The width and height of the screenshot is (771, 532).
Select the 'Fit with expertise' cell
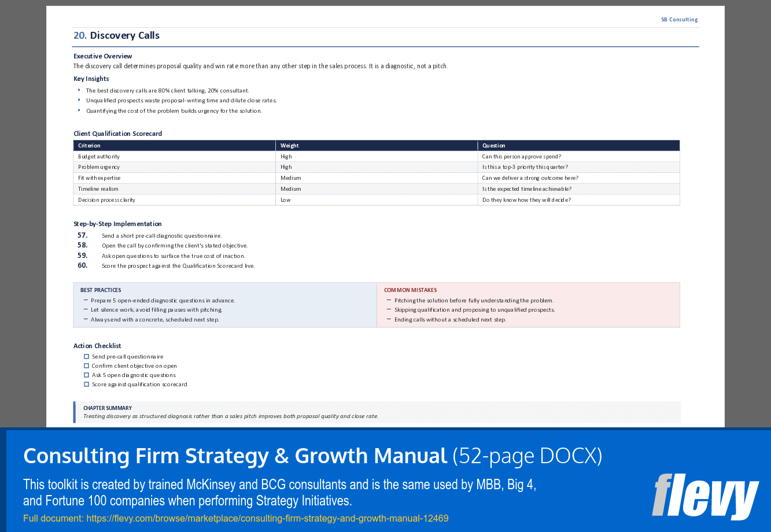tap(174, 178)
